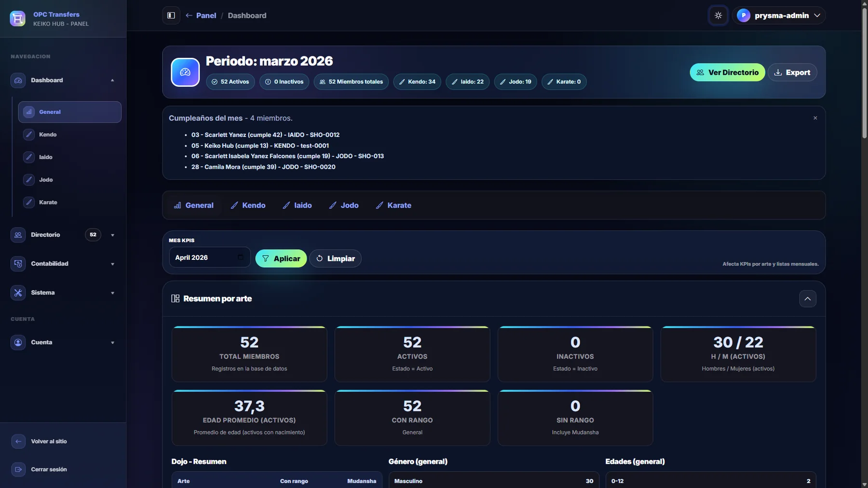
Task: Click the Con Rango card
Action: 412,418
